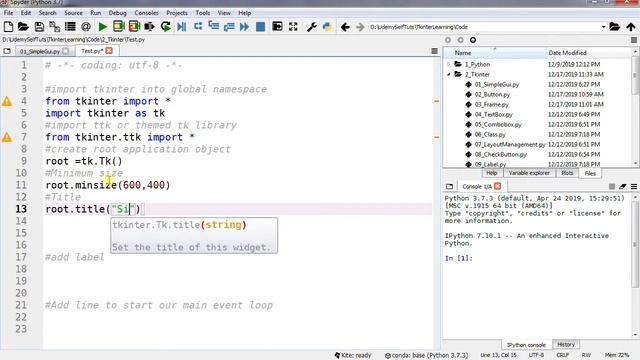Switch to the History tab
Viewport: 640px width, 360px height.
point(566,344)
